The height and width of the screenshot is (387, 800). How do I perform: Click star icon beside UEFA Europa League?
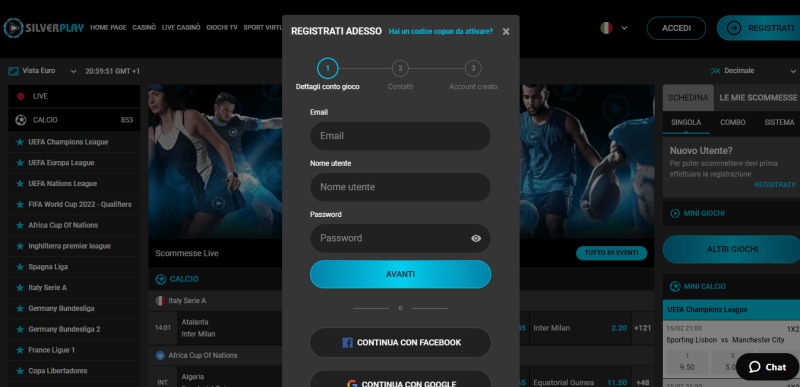tap(20, 163)
